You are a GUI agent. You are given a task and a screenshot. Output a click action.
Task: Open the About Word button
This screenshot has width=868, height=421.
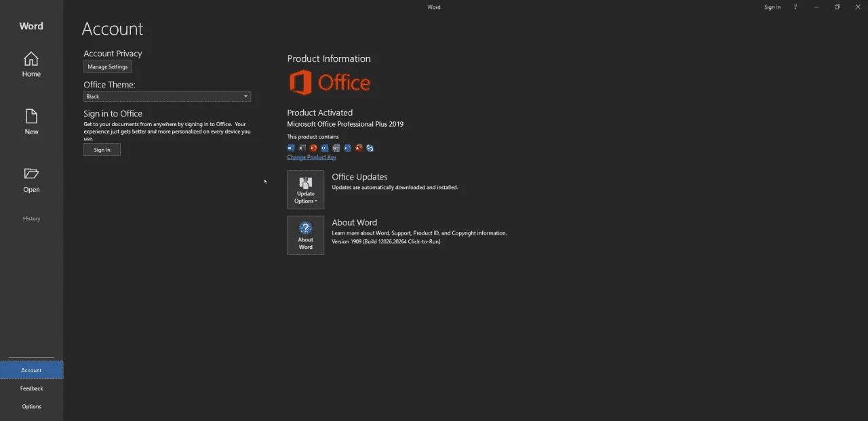click(x=305, y=235)
